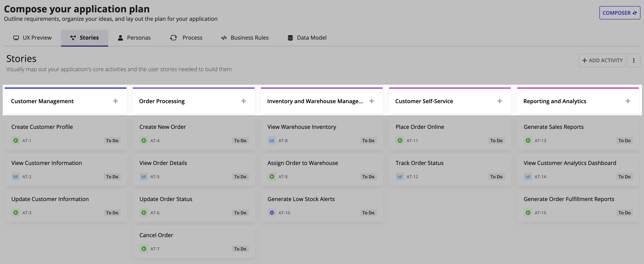Image resolution: width=644 pixels, height=264 pixels.
Task: Open the Track Order Status story
Action: 450,170
